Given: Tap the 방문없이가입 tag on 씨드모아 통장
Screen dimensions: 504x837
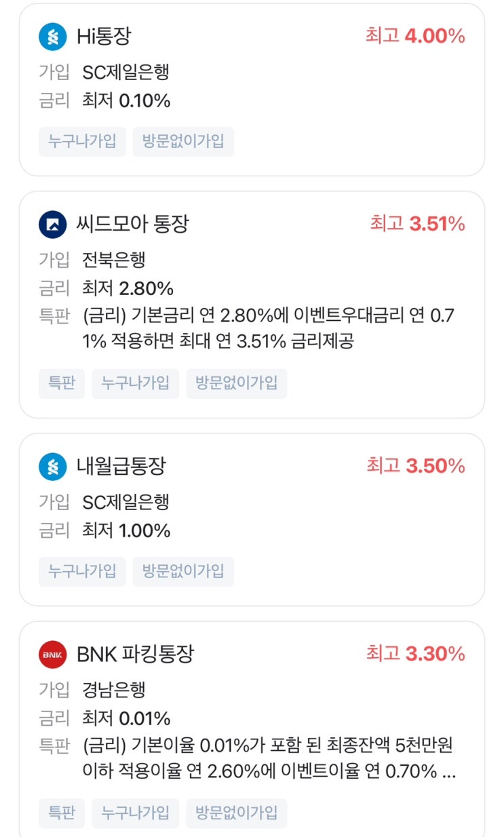Looking at the screenshot, I should (x=237, y=383).
